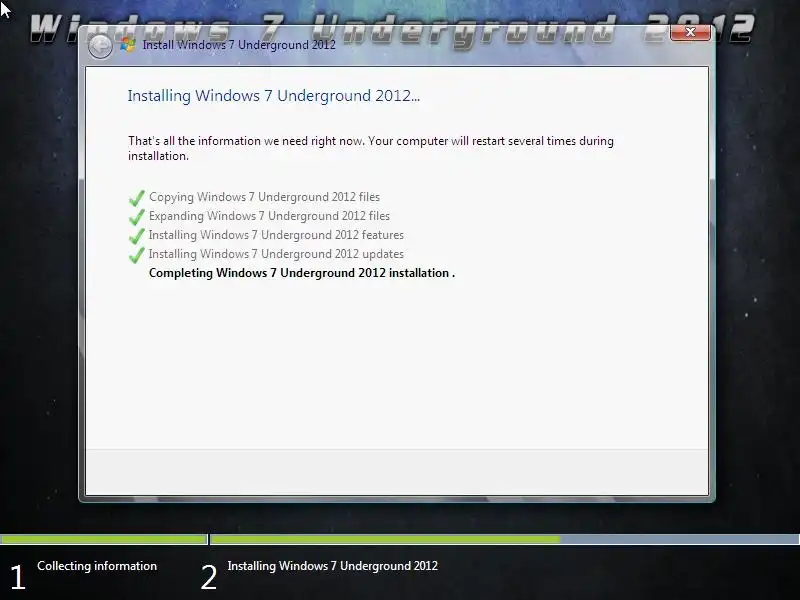Click the 'Installing Windows 7 Underground 2012...' heading

(x=274, y=96)
